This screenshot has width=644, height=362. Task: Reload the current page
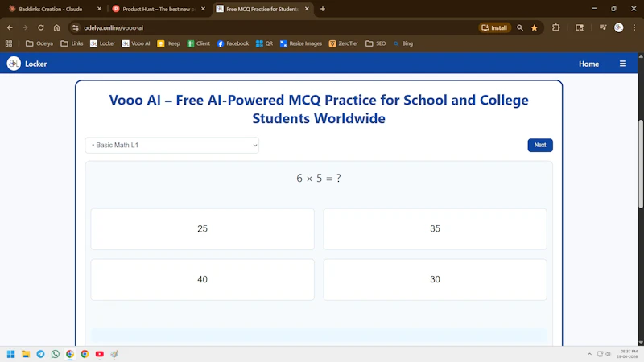tap(41, 27)
